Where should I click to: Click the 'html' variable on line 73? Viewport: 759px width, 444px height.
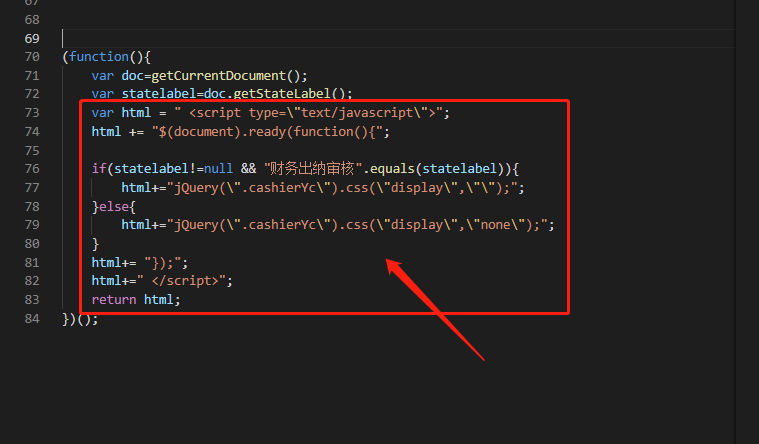(x=136, y=113)
